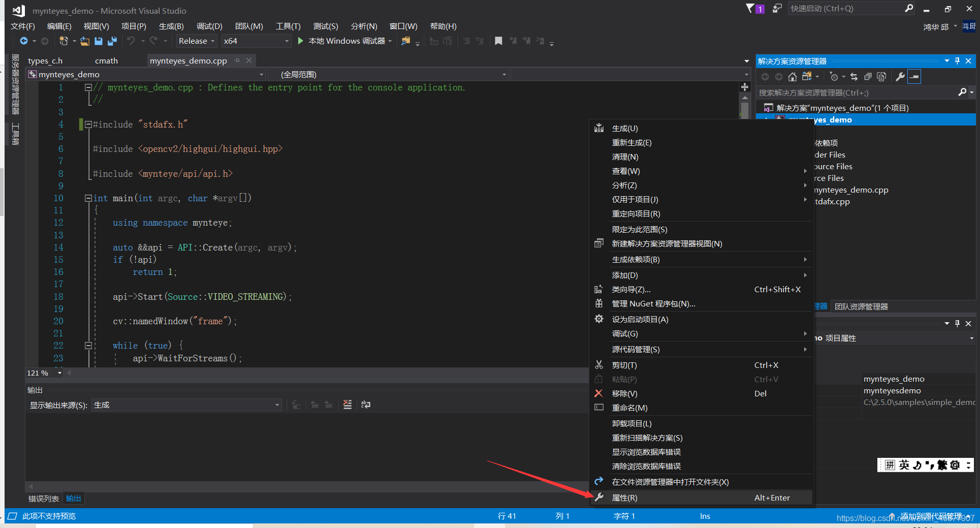Click the navigate backward arrow in toolbar
The width and height of the screenshot is (980, 528).
[x=23, y=41]
